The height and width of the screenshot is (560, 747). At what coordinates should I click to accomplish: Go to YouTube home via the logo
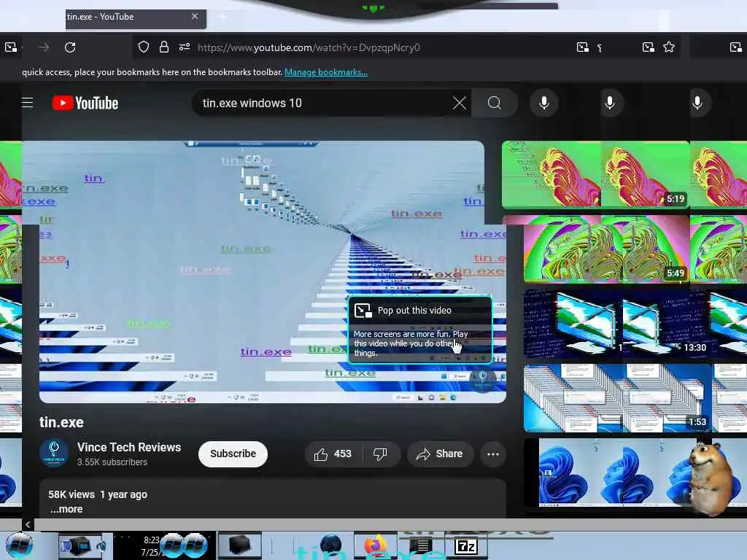pos(85,103)
